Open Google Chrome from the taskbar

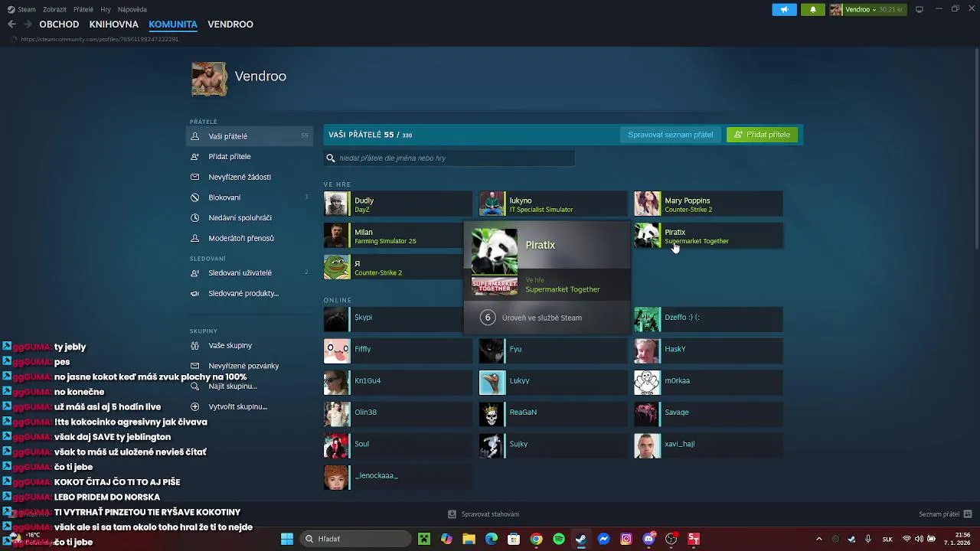[x=537, y=539]
